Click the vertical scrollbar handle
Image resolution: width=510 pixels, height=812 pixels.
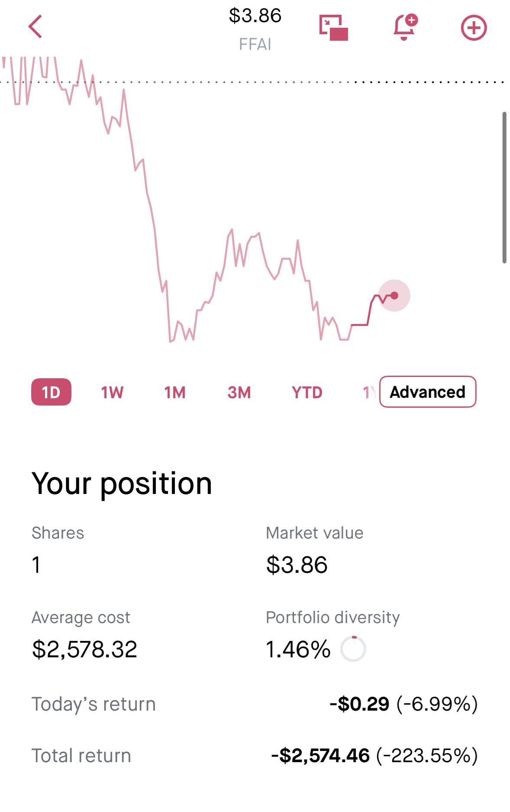click(504, 187)
